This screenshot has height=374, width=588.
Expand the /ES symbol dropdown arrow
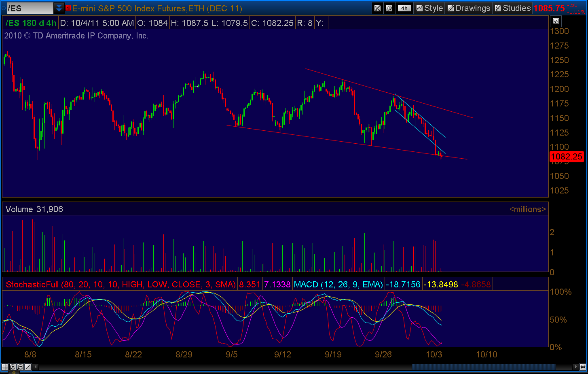tap(59, 8)
